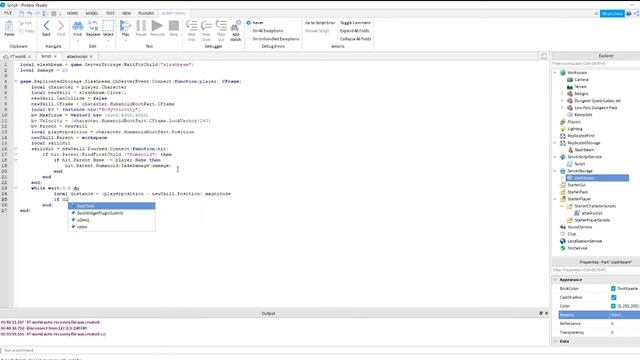Switch to the PLUGINS ribbon tab
Image resolution: width=640 pixels, height=360 pixels.
[146, 13]
